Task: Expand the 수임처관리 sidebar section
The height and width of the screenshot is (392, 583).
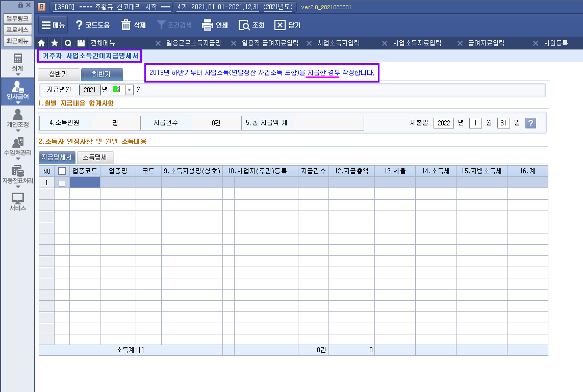Action: point(18,147)
